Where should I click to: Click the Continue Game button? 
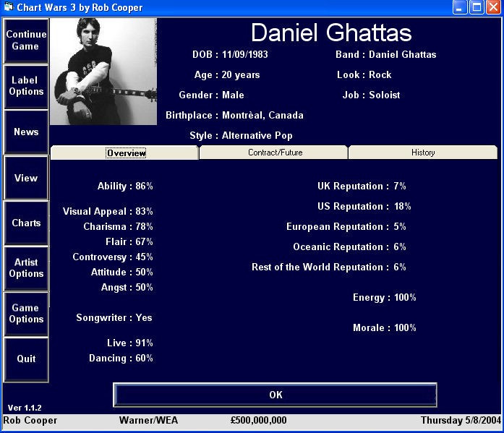(26, 40)
